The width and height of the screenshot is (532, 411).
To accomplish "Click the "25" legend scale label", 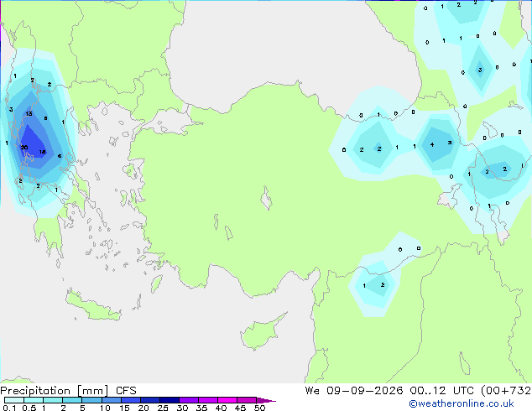I will click(163, 408).
